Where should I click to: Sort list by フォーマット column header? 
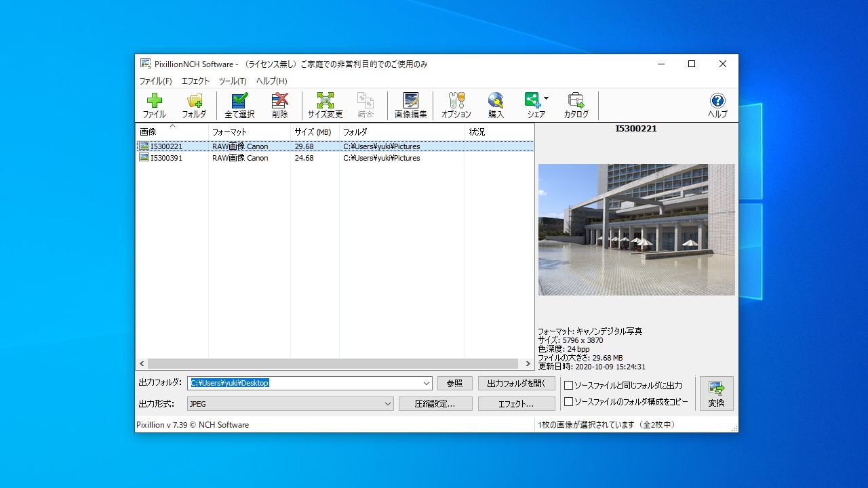coord(250,132)
